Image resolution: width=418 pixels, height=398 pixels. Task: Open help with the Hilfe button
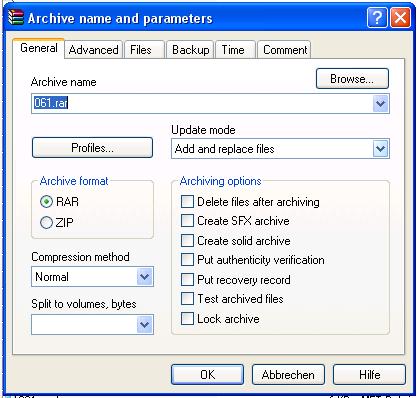(x=369, y=375)
